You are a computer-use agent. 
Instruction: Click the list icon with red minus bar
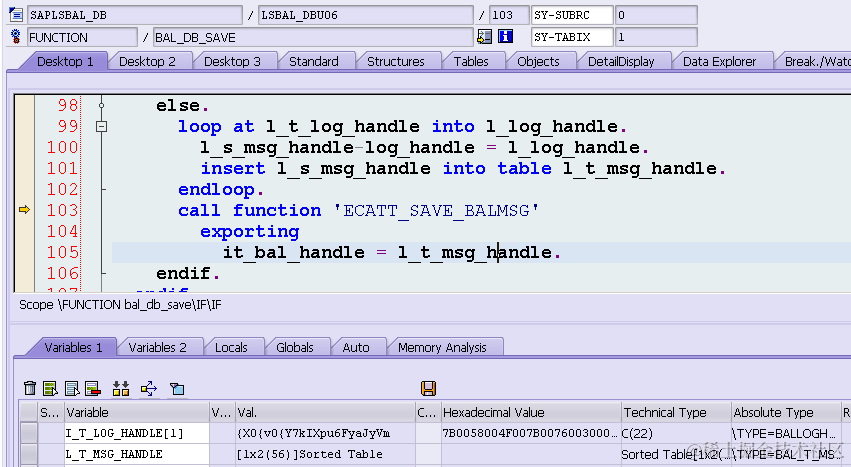coord(93,388)
